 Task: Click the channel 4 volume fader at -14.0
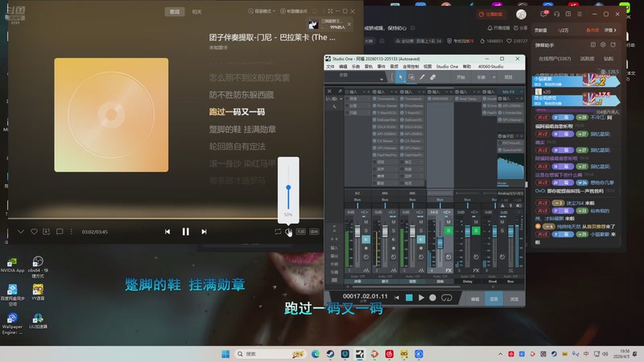tap(440, 242)
